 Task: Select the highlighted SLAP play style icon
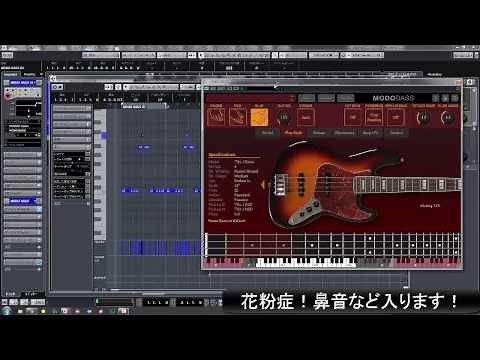point(259,117)
